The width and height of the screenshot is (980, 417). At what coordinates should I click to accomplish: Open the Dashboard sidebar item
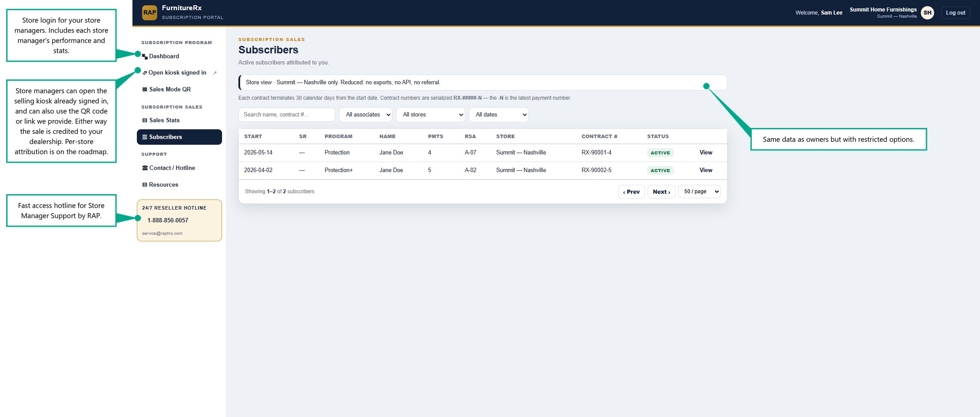pyautogui.click(x=179, y=56)
